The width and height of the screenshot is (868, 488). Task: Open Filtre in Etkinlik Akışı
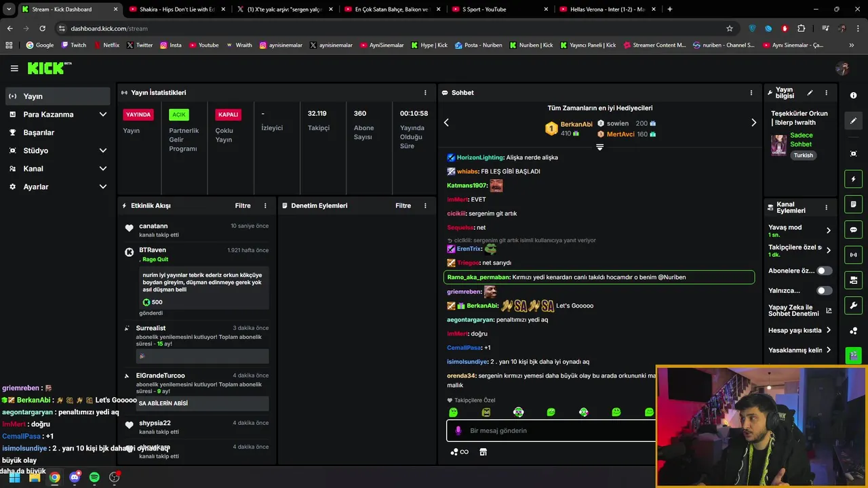coord(243,205)
